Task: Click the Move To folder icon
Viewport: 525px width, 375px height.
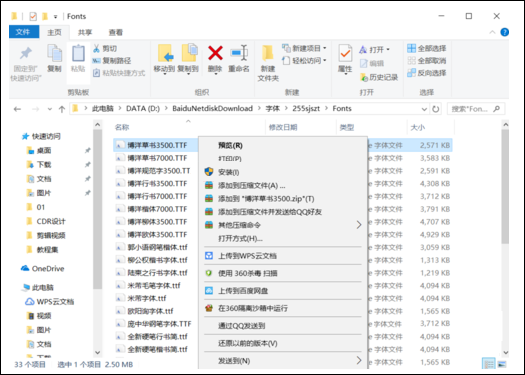Action: 165,54
